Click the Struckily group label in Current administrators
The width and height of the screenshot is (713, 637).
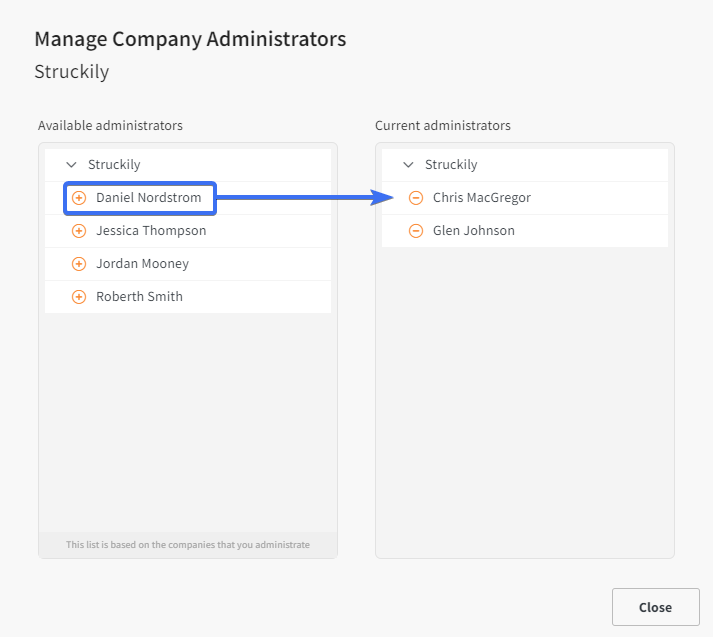click(451, 165)
